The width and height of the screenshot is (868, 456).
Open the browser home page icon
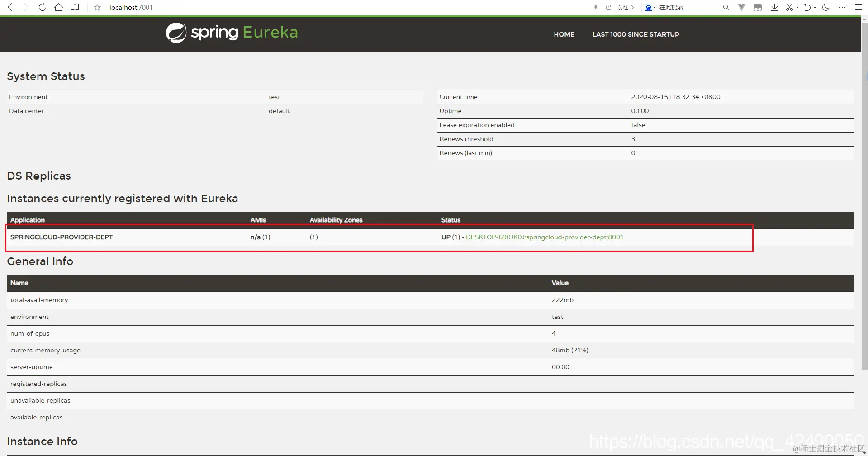(x=58, y=7)
